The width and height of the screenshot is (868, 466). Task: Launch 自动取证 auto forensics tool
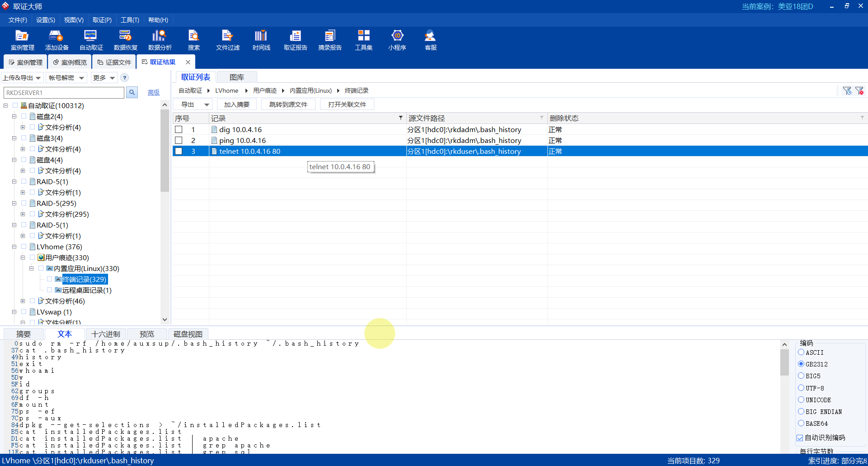(91, 40)
